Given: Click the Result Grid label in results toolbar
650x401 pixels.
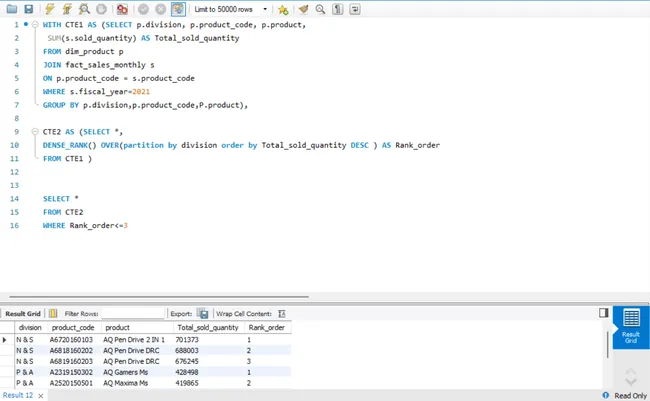Looking at the screenshot, I should 23,314.
